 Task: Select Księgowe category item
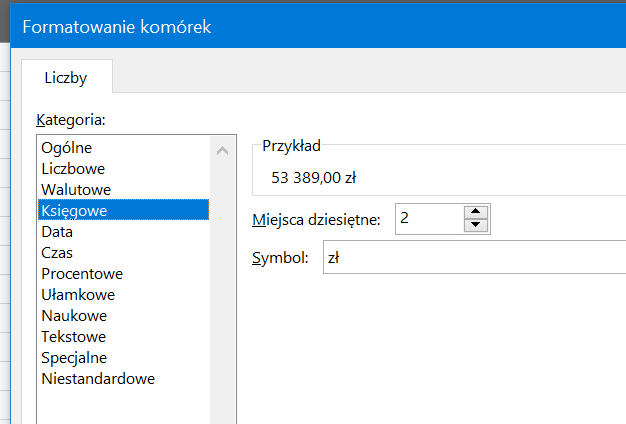[x=123, y=210]
